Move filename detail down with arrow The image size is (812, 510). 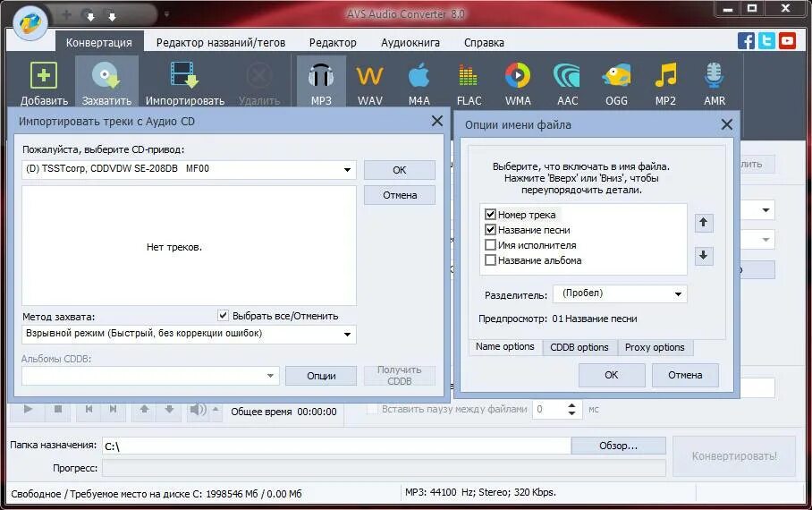(x=703, y=256)
